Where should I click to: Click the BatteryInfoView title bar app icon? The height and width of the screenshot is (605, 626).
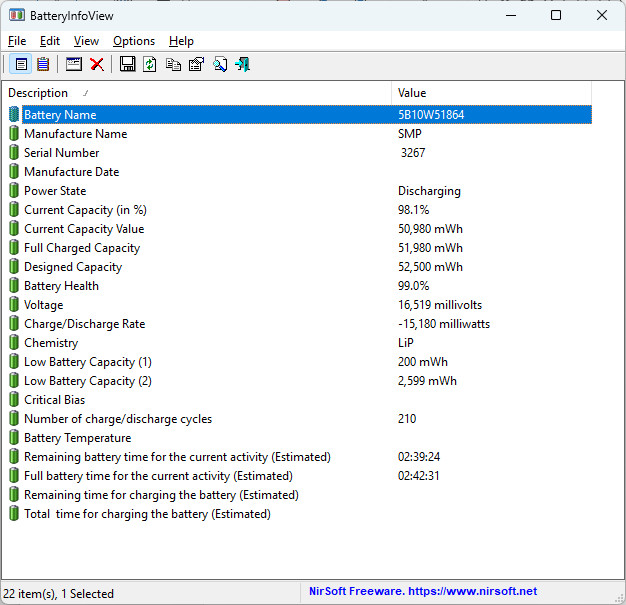click(17, 16)
